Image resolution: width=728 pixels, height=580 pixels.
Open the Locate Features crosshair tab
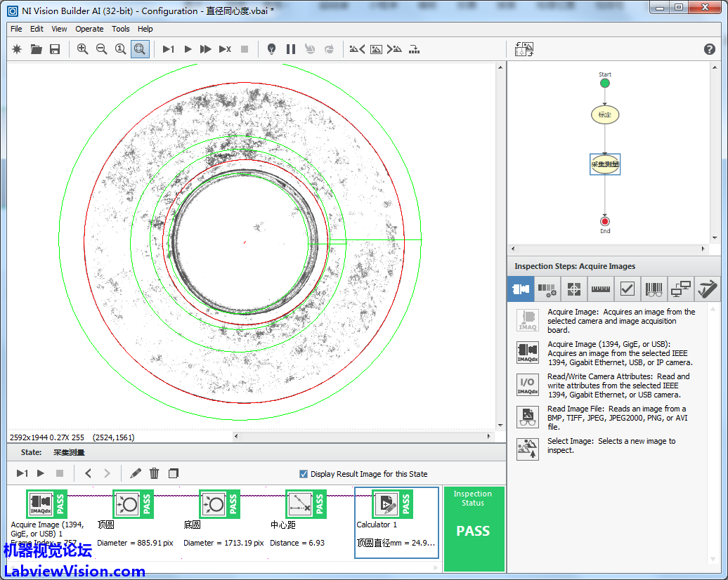point(573,289)
